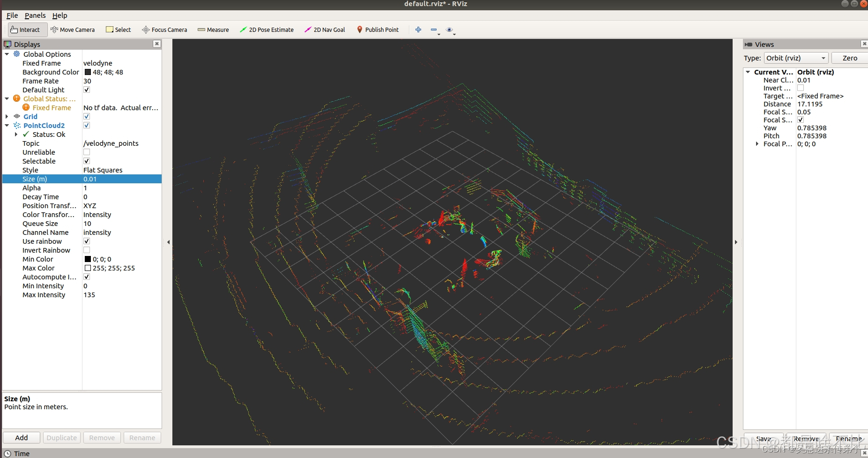Screen dimensions: 868x458
Task: Click the Time panel clock icon
Action: pyautogui.click(x=7, y=453)
